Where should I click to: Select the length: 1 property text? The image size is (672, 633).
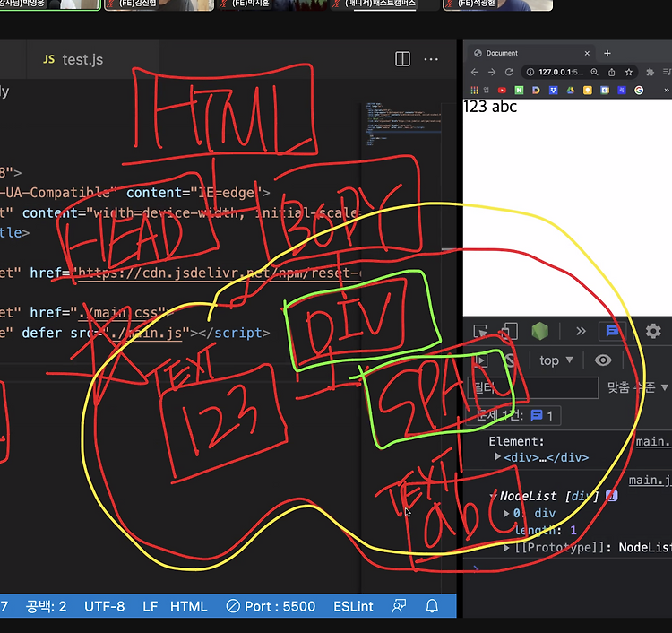[546, 531]
